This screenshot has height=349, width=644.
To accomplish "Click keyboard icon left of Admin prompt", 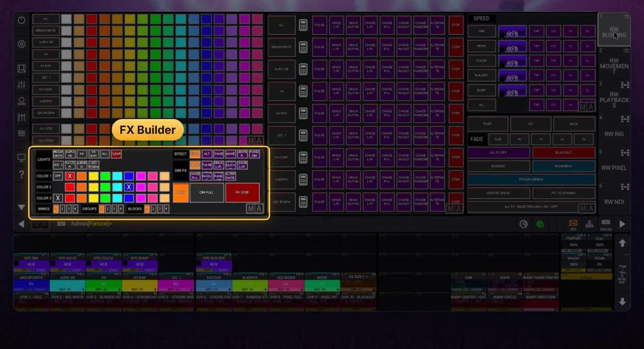I will pos(61,224).
